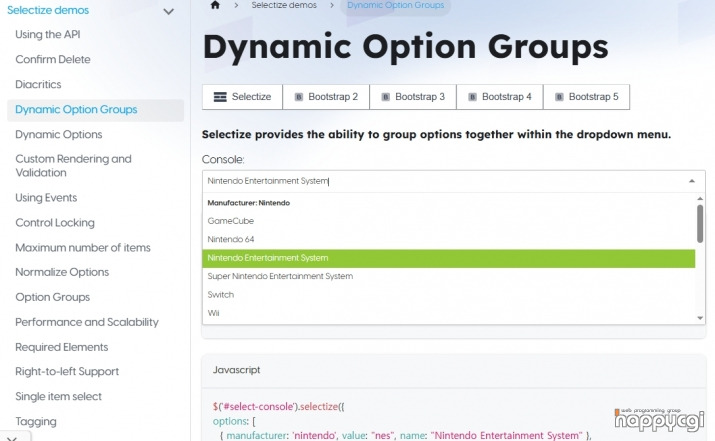Click the Selectize tab's stacked-bars icon
This screenshot has height=441, width=715.
tap(221, 97)
